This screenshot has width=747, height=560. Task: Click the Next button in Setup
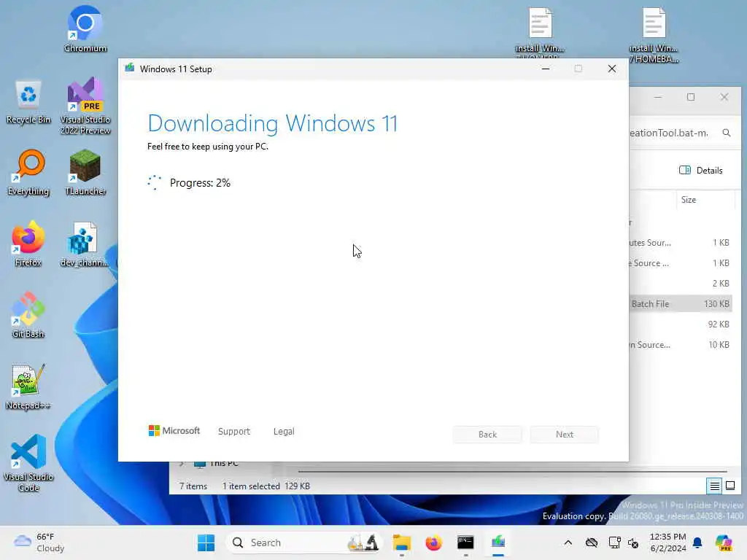(565, 435)
